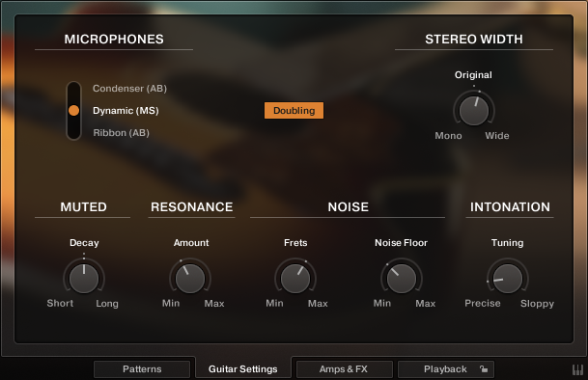Click the MICROPHONES section heading

point(114,40)
